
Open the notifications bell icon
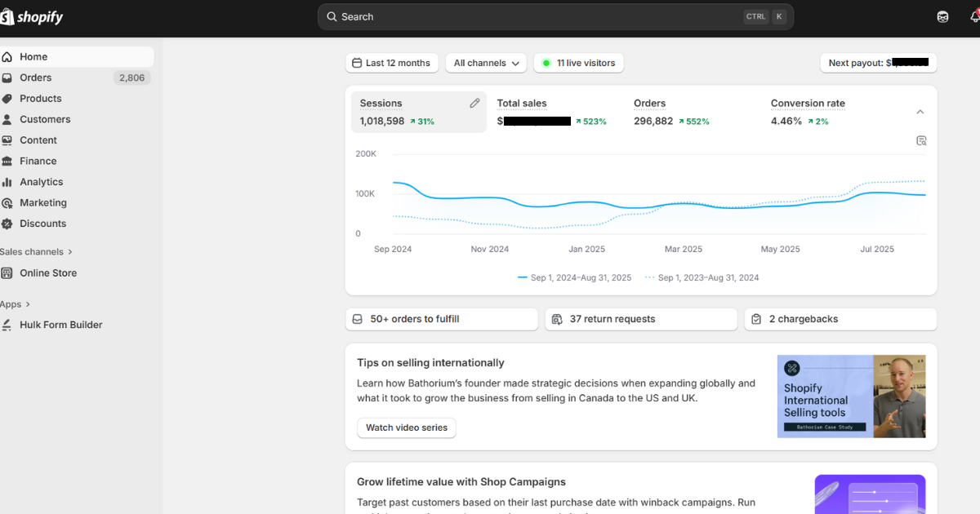click(x=973, y=17)
